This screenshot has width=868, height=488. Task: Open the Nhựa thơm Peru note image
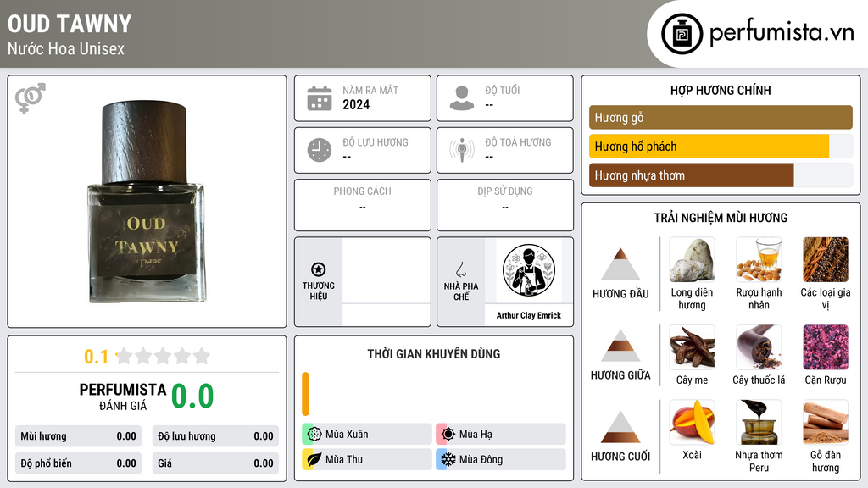click(759, 423)
